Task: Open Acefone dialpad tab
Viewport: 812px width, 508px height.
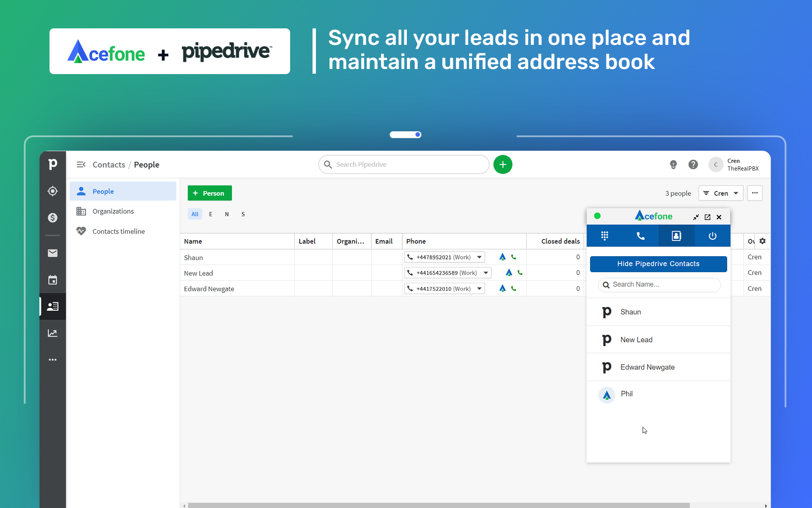Action: pyautogui.click(x=605, y=236)
